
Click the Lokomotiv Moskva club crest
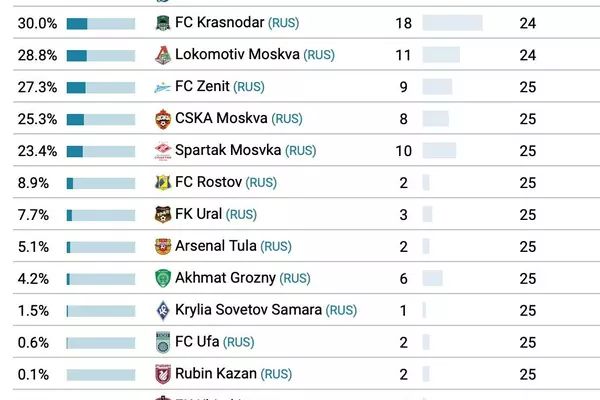(x=163, y=55)
